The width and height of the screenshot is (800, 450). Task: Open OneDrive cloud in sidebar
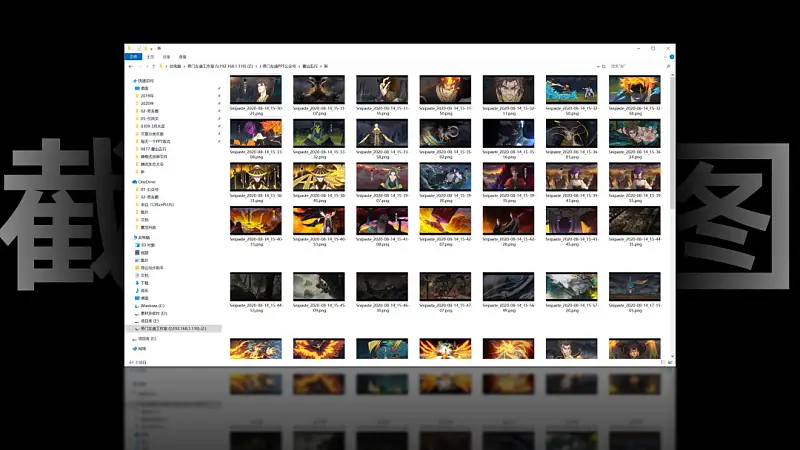135,182
